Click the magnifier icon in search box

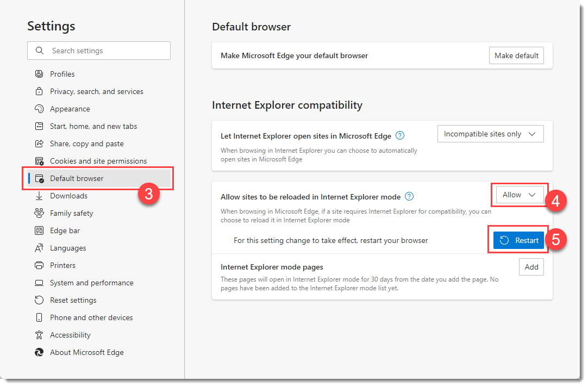[39, 51]
